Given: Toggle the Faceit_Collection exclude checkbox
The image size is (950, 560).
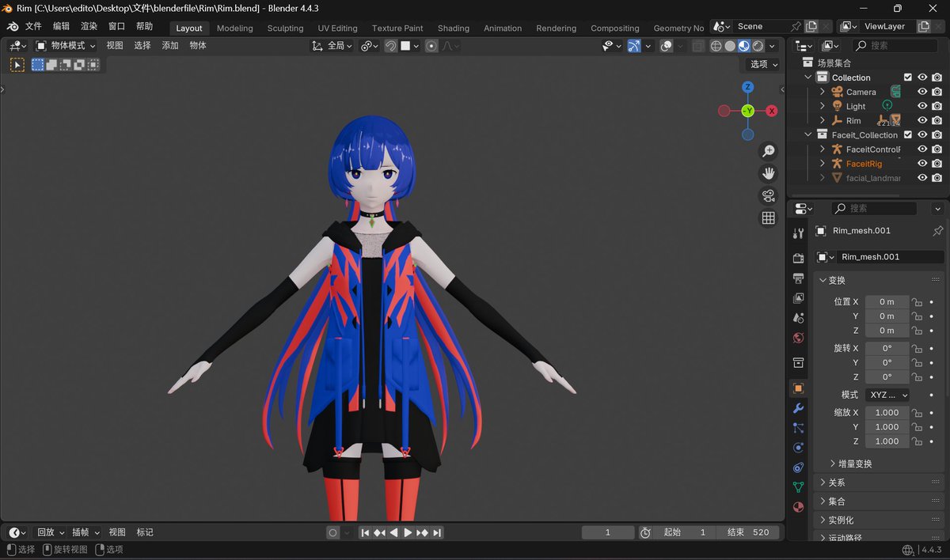Looking at the screenshot, I should [x=908, y=134].
